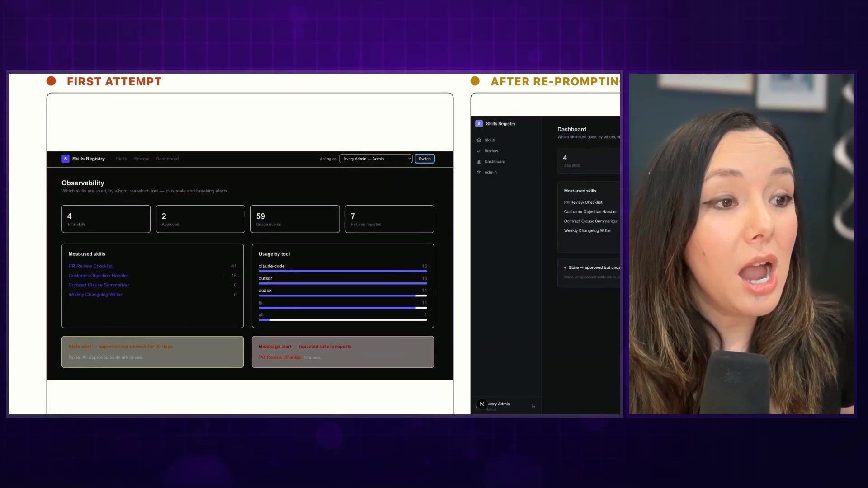Open the Review tab in top navbar

coord(141,159)
